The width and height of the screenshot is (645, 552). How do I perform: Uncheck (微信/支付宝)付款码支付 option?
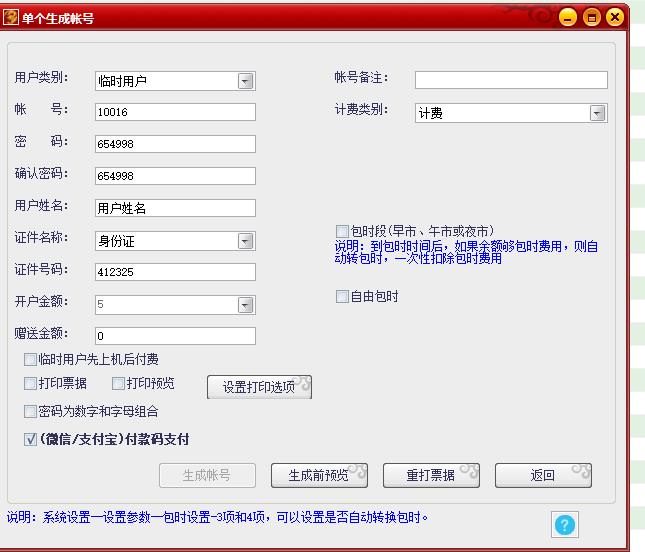pyautogui.click(x=31, y=439)
